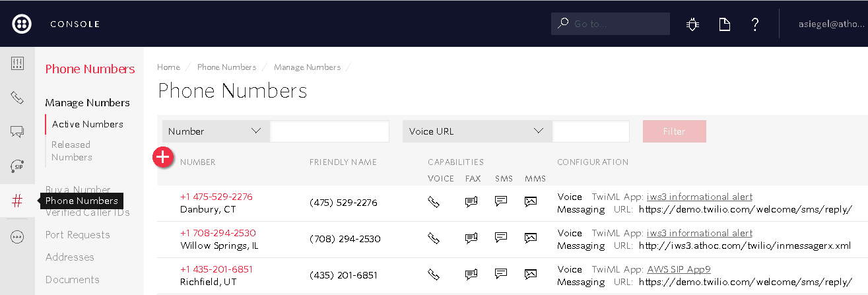Click the pink Filter button
Screen dimensions: 868x295
pos(674,131)
